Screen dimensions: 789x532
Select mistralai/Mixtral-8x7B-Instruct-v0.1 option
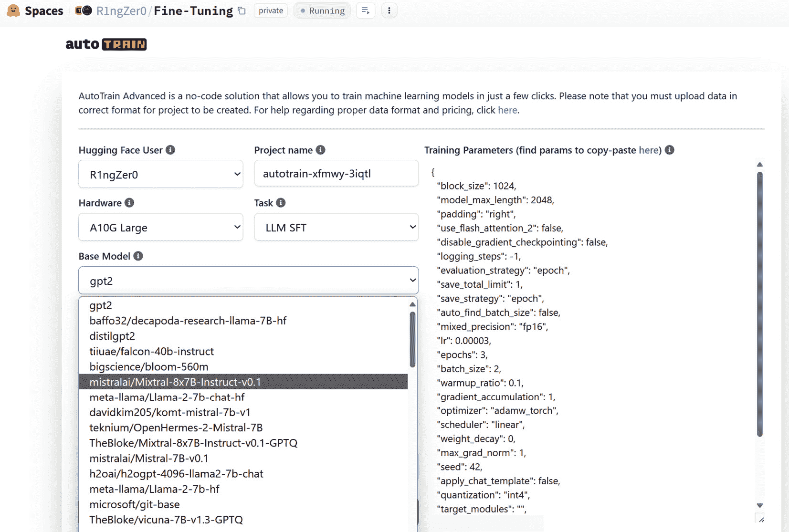pos(243,382)
